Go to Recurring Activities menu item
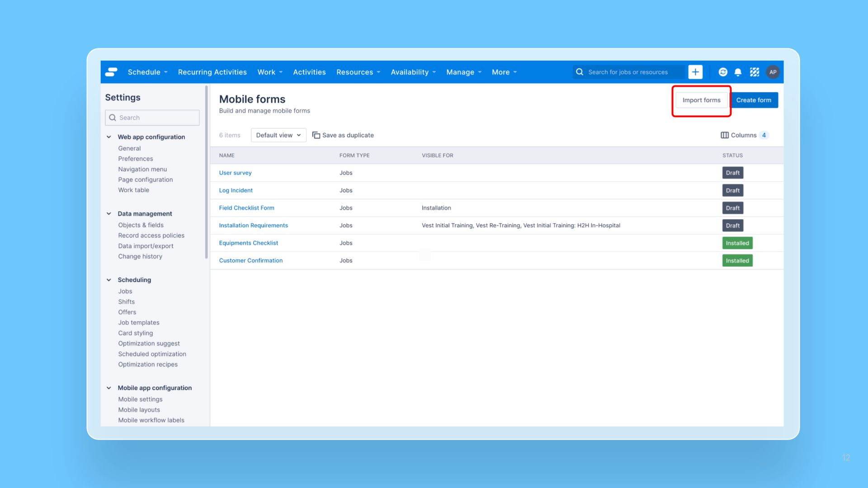The height and width of the screenshot is (488, 868). coord(212,72)
